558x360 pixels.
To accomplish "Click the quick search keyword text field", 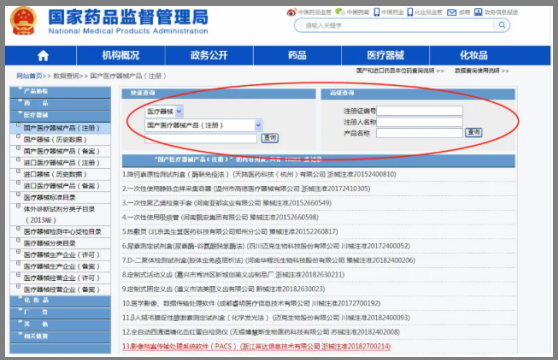I will pyautogui.click(x=201, y=138).
